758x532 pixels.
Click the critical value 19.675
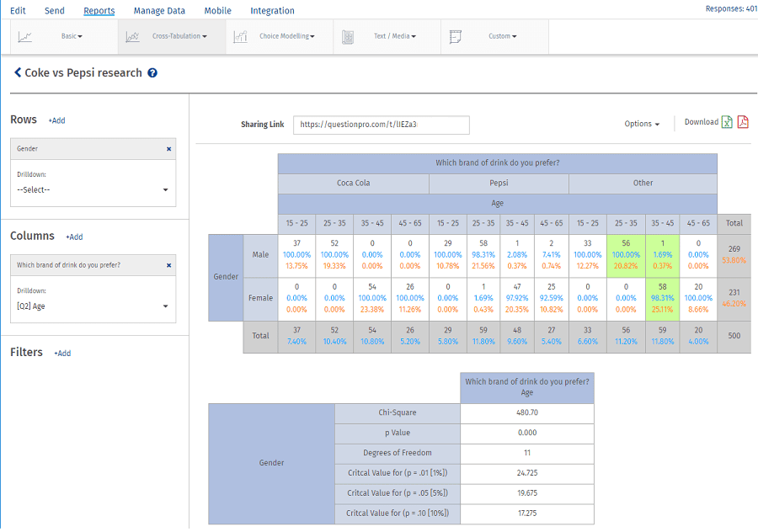[x=527, y=494]
